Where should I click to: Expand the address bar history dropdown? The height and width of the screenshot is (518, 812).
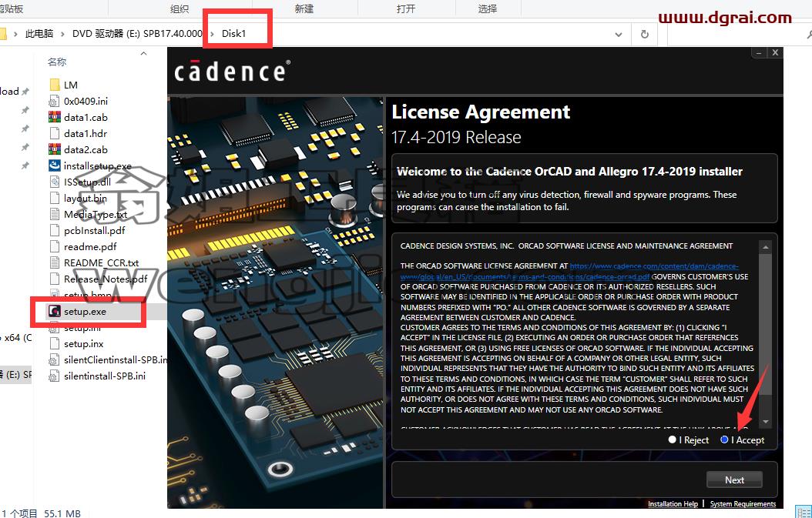(x=619, y=34)
